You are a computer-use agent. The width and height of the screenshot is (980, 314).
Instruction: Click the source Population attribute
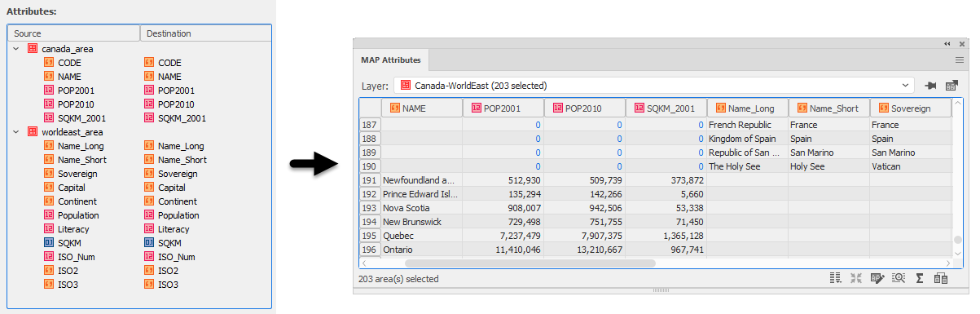78,215
